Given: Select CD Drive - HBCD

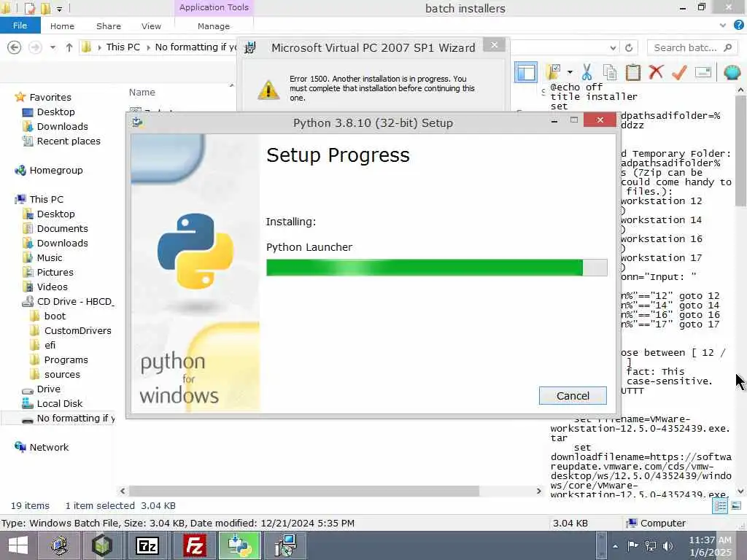Looking at the screenshot, I should 75,301.
